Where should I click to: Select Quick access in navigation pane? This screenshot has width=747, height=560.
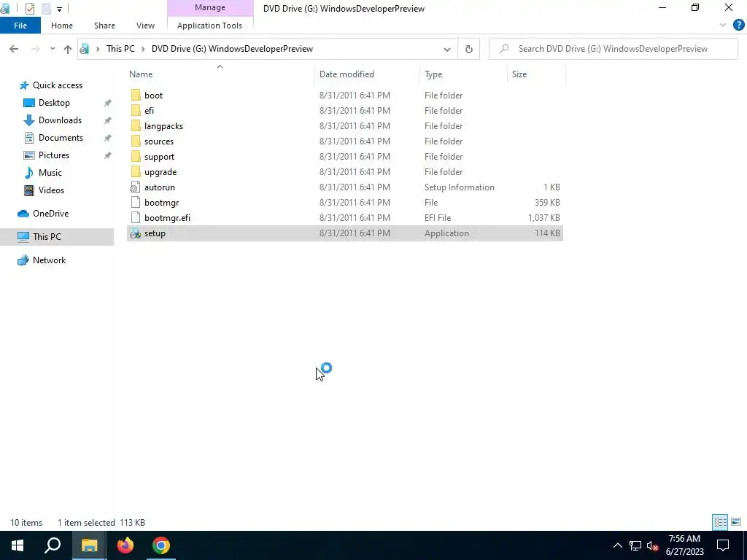point(57,85)
